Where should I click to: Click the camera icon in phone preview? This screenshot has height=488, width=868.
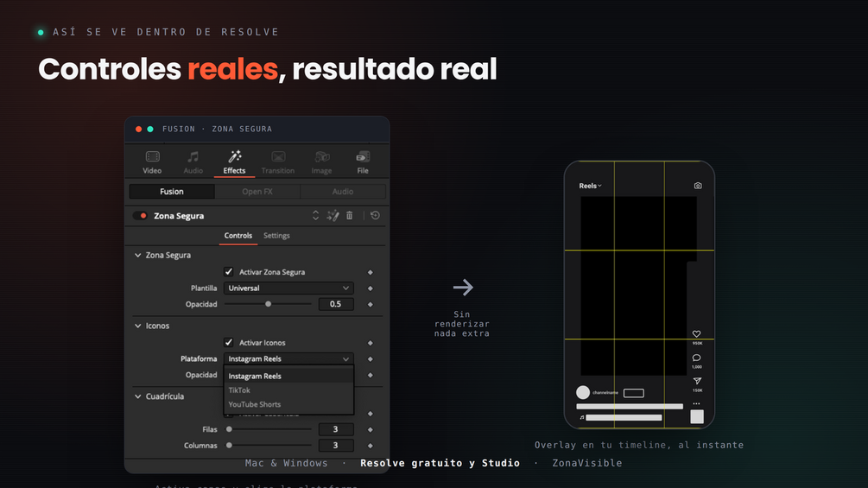point(698,186)
